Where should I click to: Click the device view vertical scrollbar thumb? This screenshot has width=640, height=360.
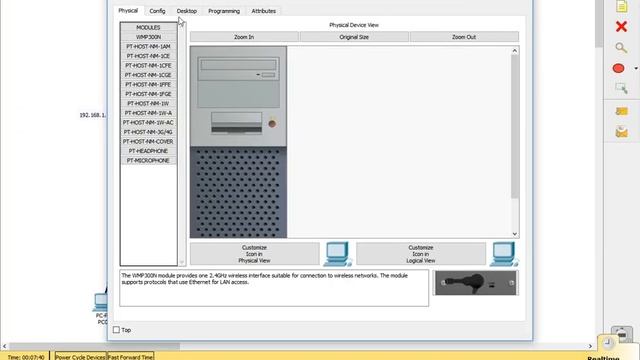pyautogui.click(x=515, y=127)
